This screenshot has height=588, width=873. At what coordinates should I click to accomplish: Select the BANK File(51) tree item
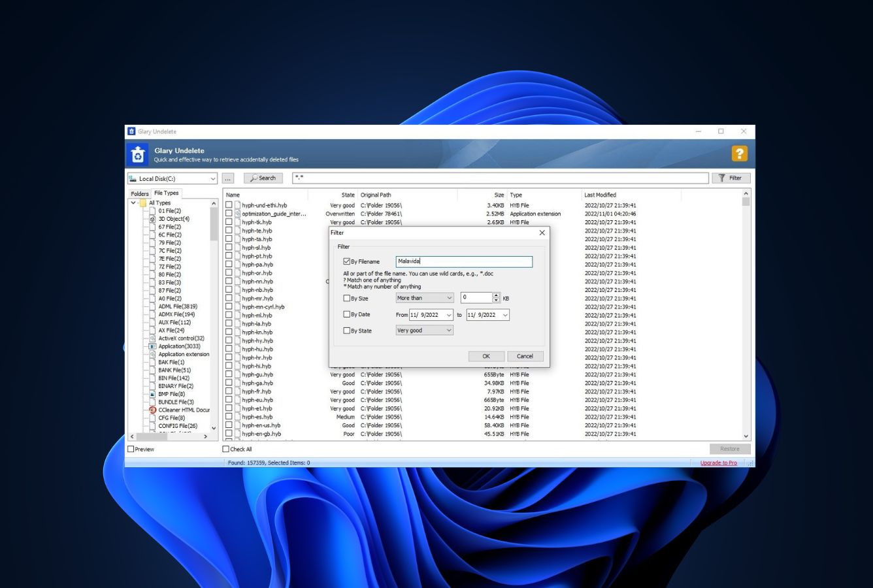click(x=174, y=370)
